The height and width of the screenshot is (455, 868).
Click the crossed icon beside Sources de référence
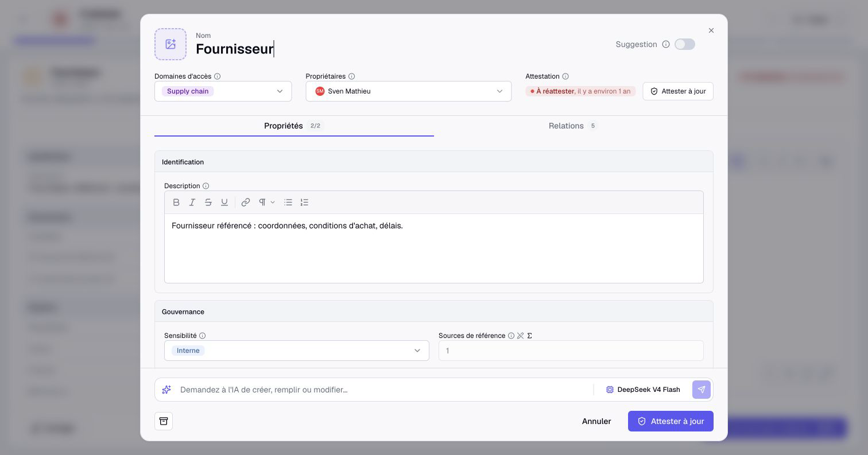click(x=521, y=336)
